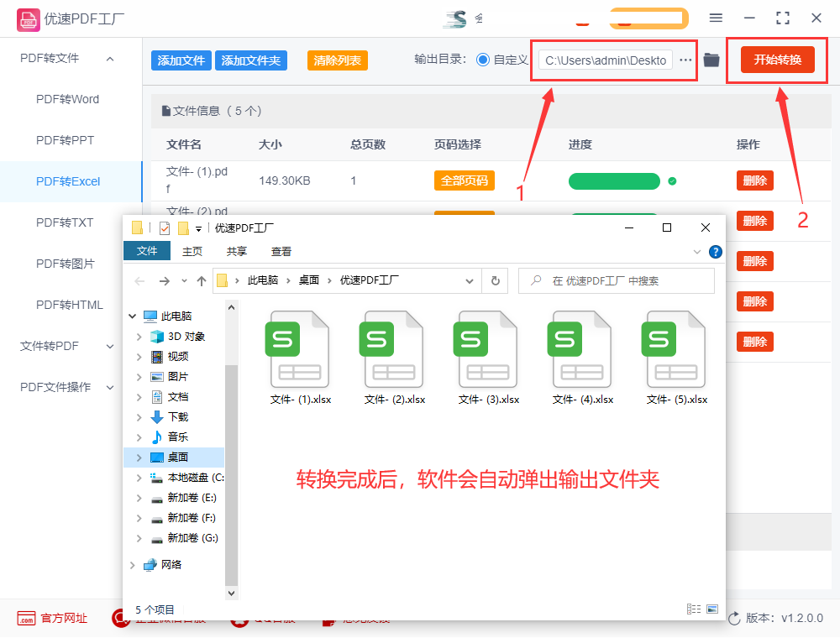Click the 清除列表 button

click(x=338, y=60)
